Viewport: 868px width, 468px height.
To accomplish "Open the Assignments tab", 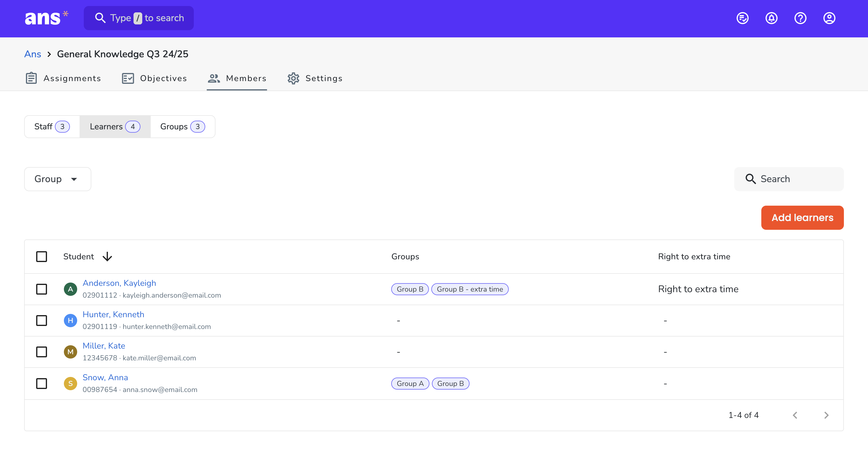I will pyautogui.click(x=63, y=78).
